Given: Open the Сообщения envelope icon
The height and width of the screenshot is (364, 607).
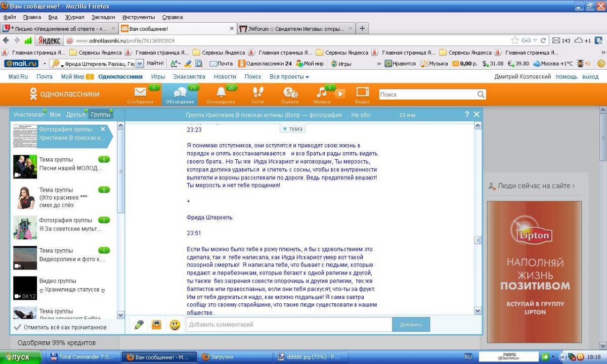Looking at the screenshot, I should (140, 93).
